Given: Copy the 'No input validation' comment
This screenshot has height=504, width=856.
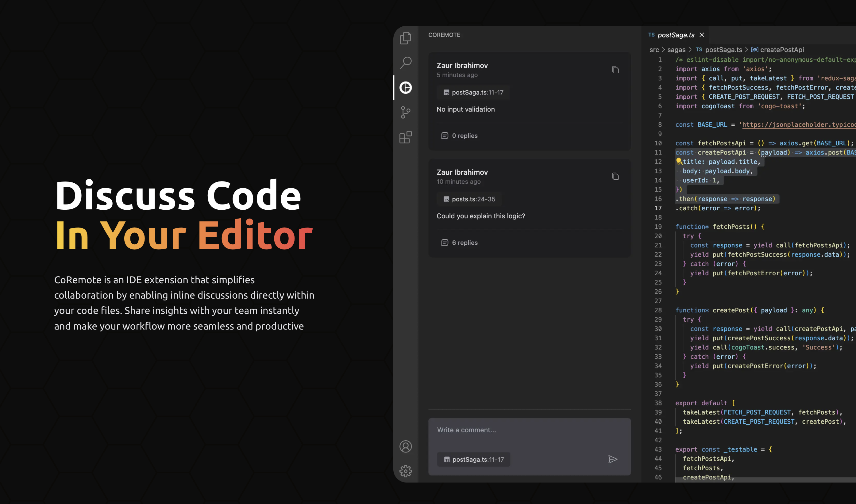Looking at the screenshot, I should (615, 70).
